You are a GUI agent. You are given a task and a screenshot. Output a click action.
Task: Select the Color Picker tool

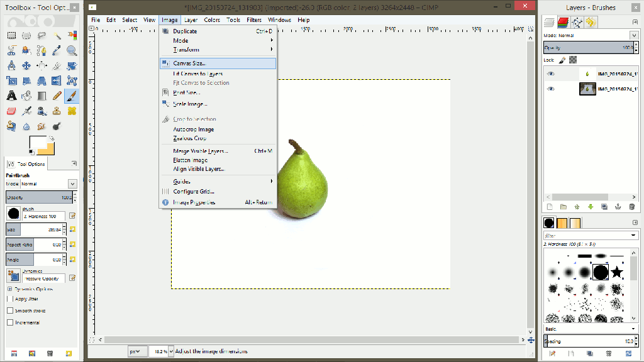(57, 51)
